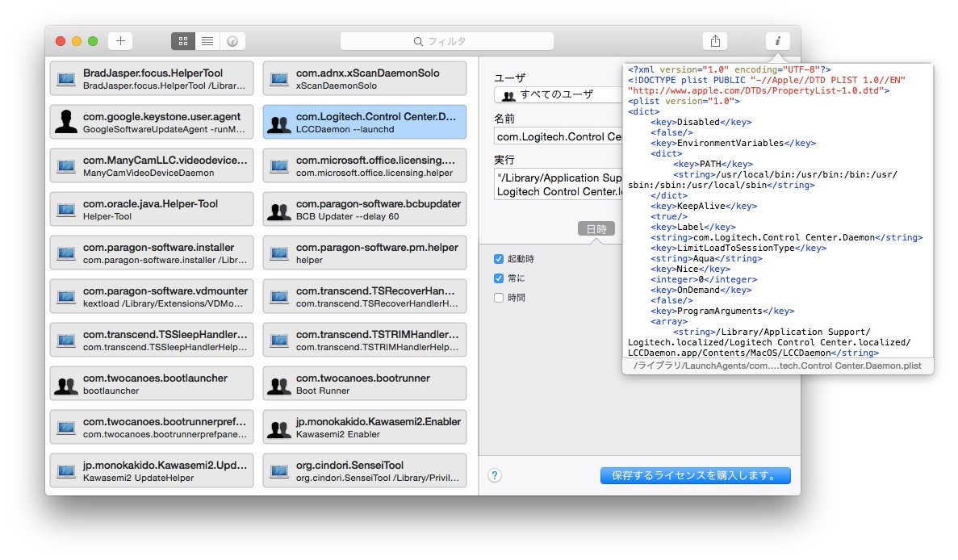Screen dimensions: 958x560
Task: Uncheck the 常に checkbox
Action: (x=499, y=278)
